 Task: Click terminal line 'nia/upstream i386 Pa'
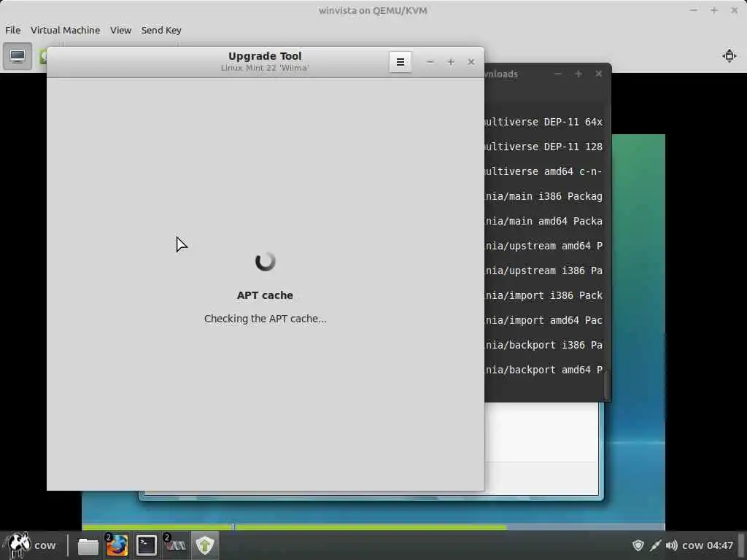[543, 271]
